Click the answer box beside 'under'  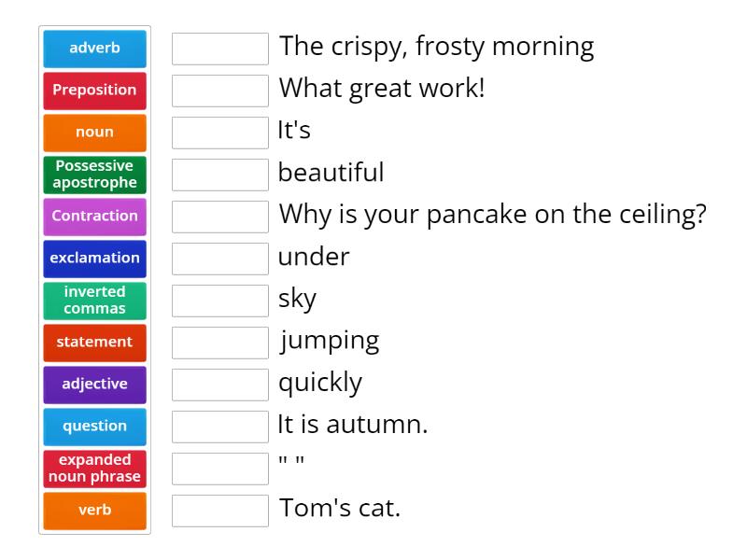click(219, 258)
